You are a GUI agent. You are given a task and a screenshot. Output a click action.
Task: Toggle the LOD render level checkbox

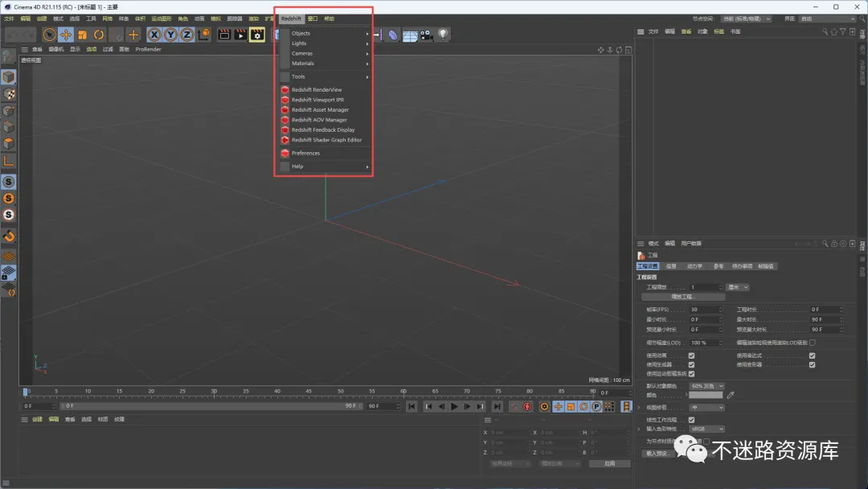(812, 343)
